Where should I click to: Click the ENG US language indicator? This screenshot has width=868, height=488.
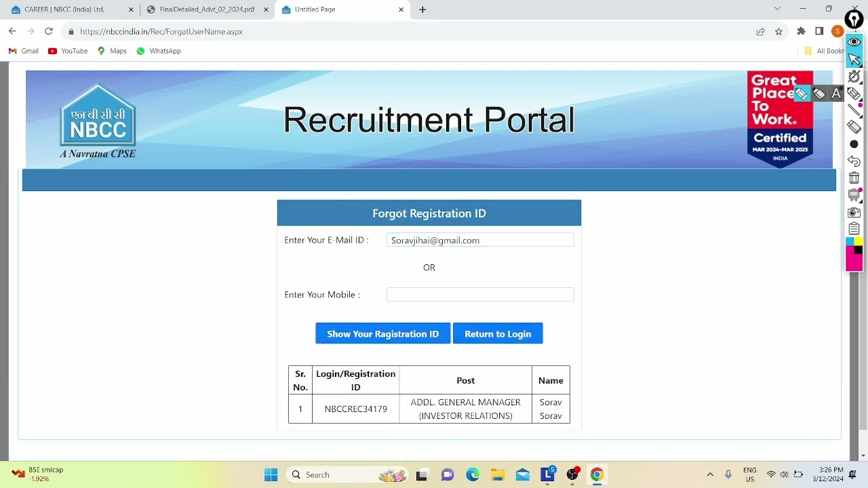tap(749, 474)
